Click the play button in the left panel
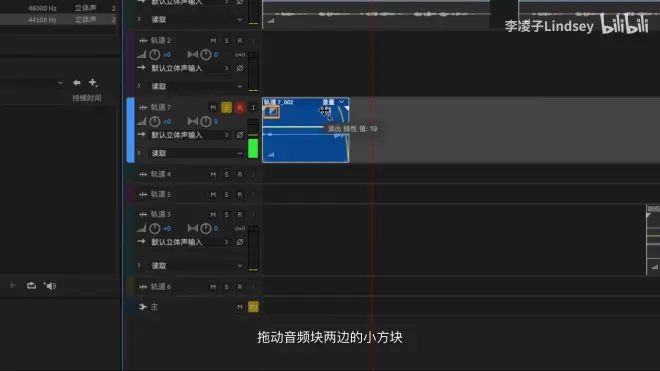660x371 pixels. coord(13,286)
